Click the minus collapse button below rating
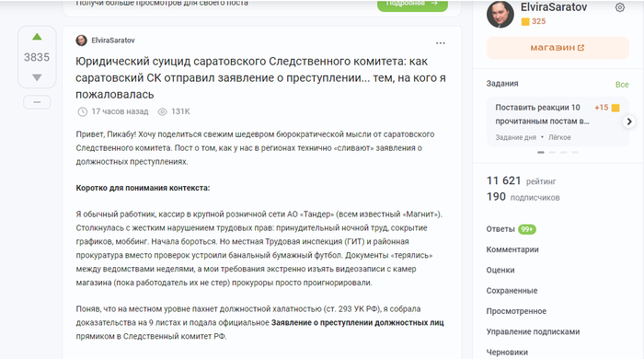 37,102
